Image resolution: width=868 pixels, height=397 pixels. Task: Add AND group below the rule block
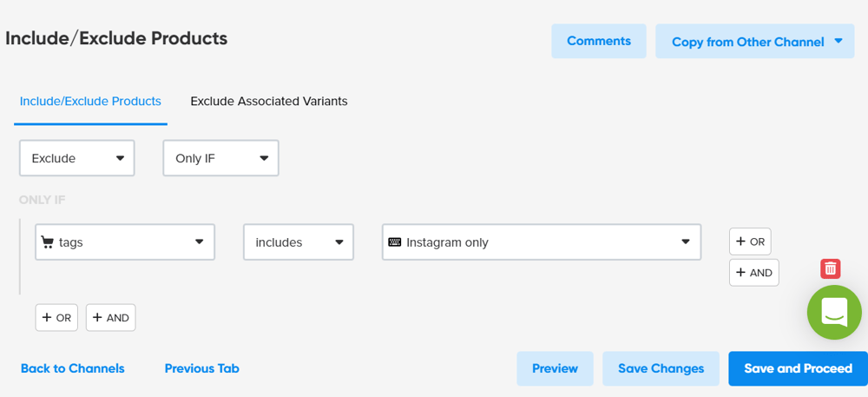pos(110,317)
